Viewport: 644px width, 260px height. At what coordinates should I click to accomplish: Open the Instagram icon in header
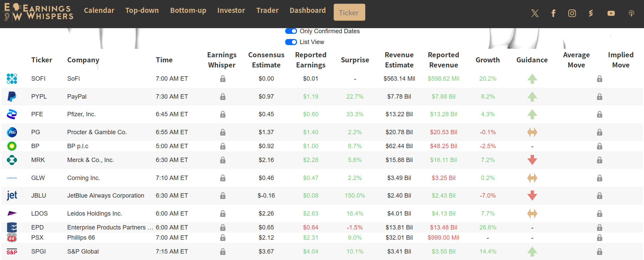coord(572,13)
